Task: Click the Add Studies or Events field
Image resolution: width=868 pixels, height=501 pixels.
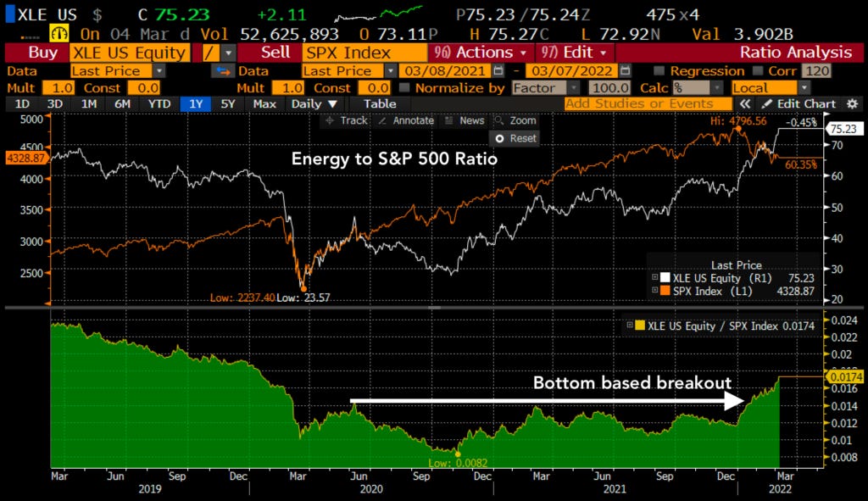Action: point(648,103)
